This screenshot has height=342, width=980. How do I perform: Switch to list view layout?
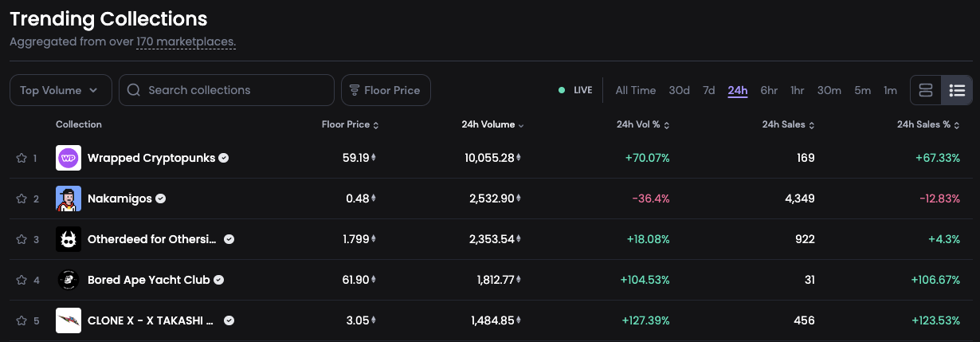(x=957, y=90)
